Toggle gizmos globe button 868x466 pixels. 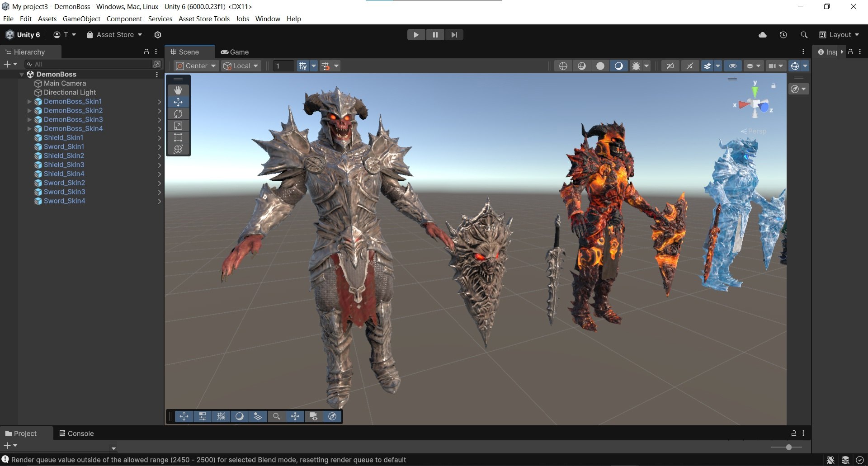coord(794,66)
